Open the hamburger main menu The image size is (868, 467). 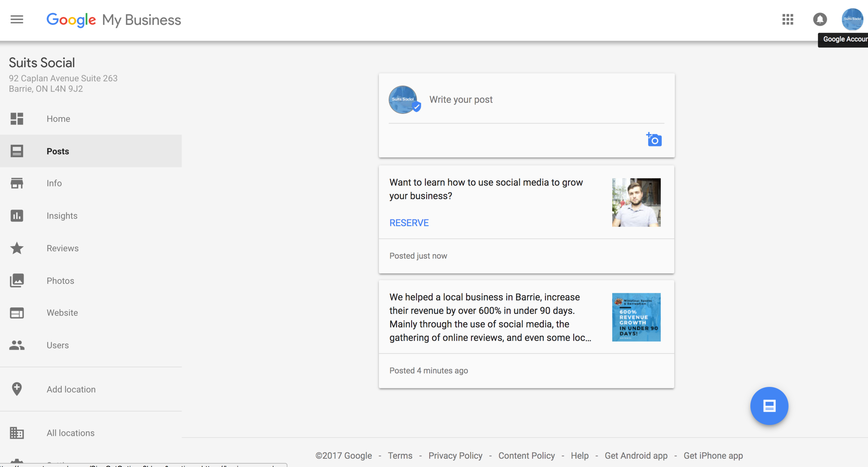17,19
